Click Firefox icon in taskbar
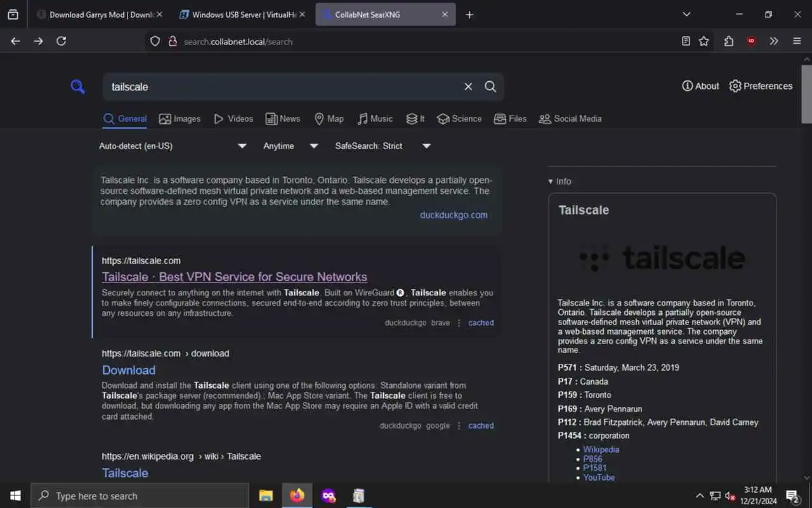This screenshot has width=812, height=508. [297, 496]
